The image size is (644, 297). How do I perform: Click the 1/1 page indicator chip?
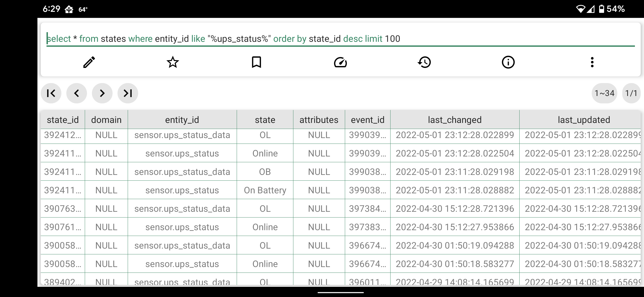tap(632, 93)
